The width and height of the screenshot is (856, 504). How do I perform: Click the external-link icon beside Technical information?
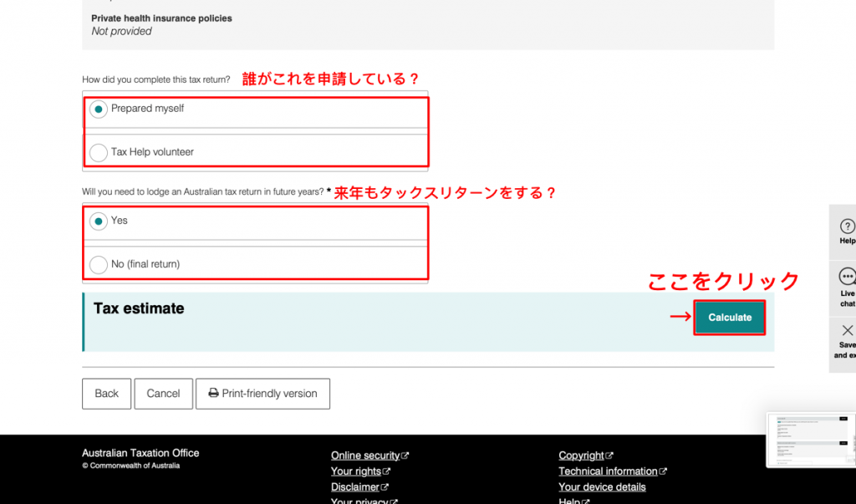(x=663, y=471)
